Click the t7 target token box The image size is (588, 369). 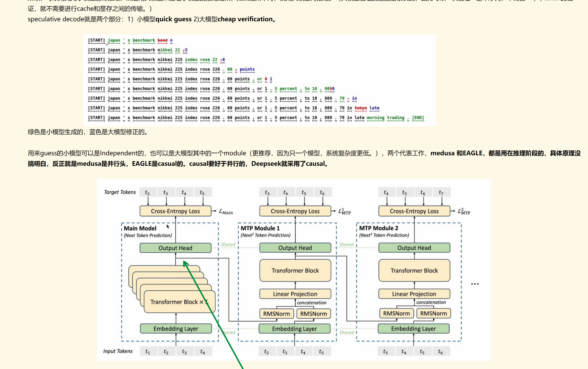[x=441, y=192]
